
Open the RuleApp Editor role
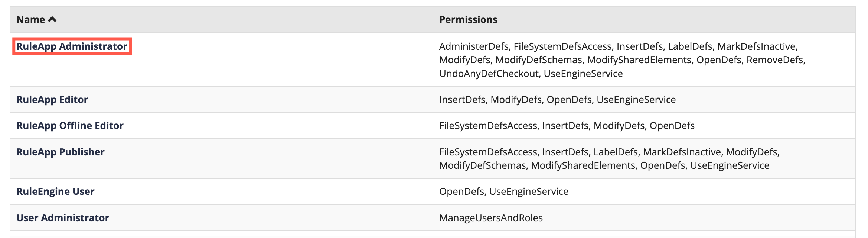click(52, 99)
